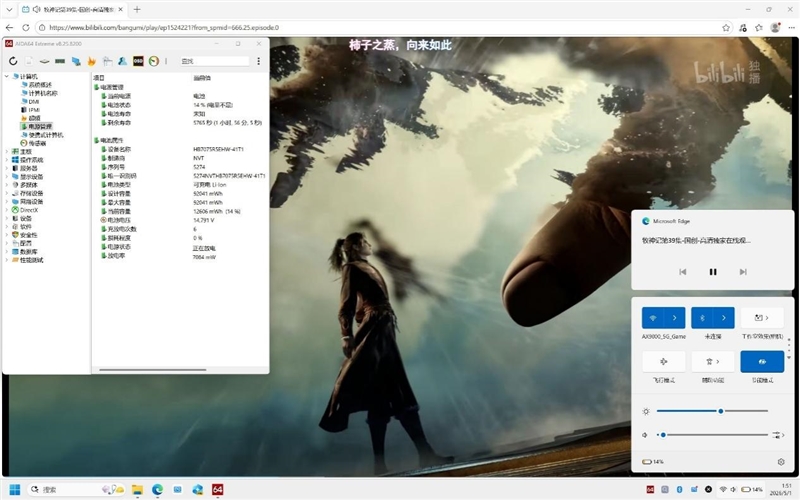800x500 pixels.
Task: Expand the 主板 tree node
Action: [x=7, y=152]
